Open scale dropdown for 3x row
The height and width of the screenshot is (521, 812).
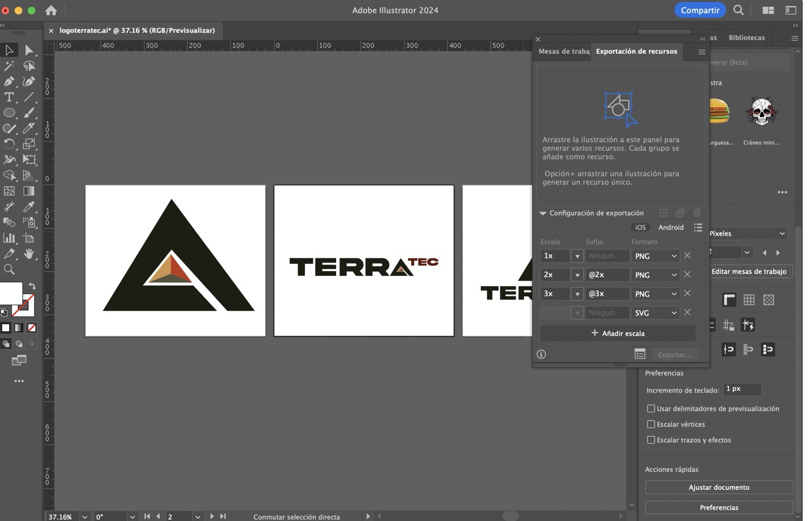coord(577,294)
